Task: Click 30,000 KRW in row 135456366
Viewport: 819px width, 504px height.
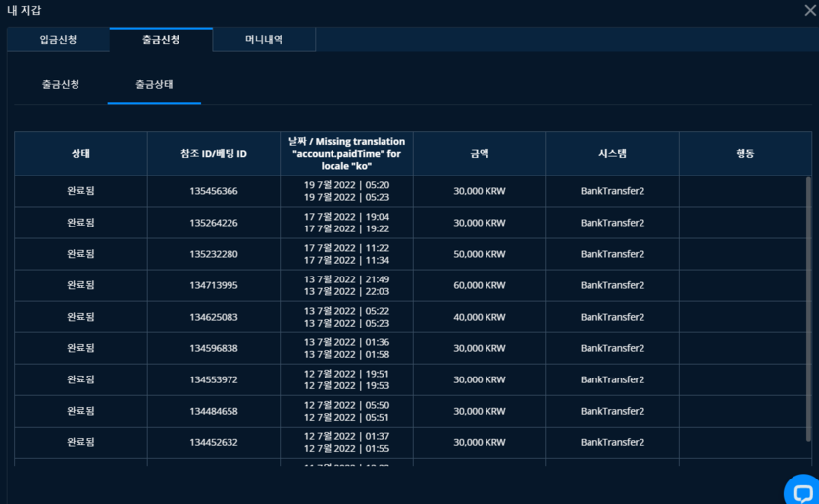Action: pos(480,191)
